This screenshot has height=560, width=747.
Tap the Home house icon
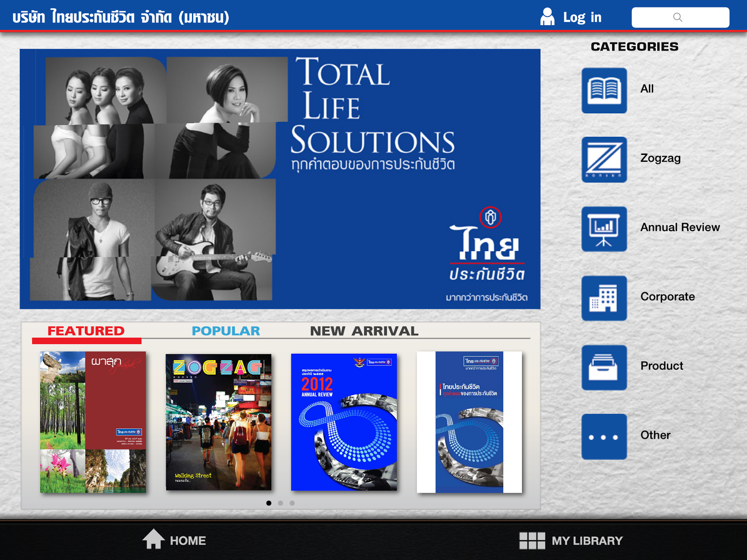coord(154,539)
